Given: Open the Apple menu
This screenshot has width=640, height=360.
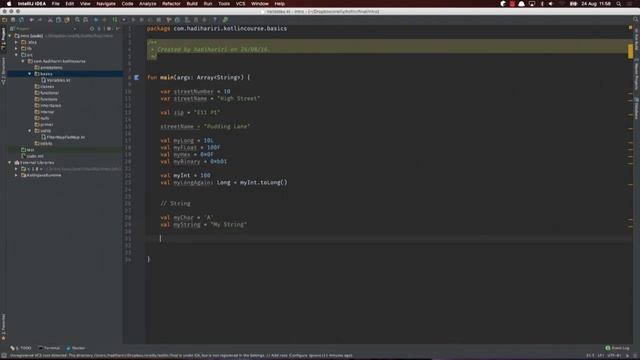Looking at the screenshot, I should tap(9, 4).
